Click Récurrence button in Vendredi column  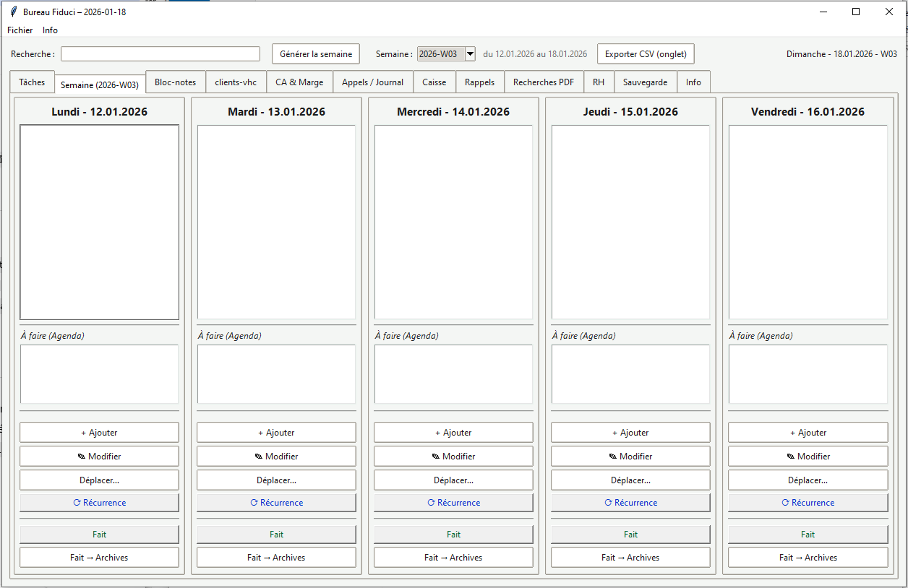(808, 503)
